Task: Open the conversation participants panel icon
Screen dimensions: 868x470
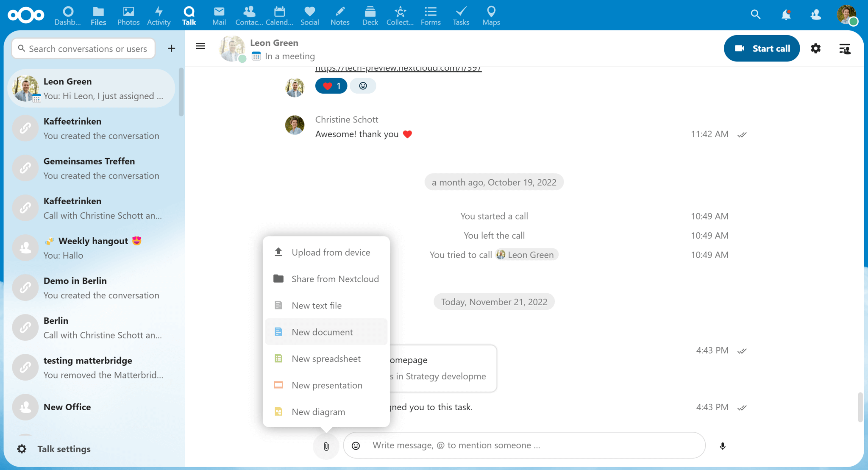Action: click(844, 48)
